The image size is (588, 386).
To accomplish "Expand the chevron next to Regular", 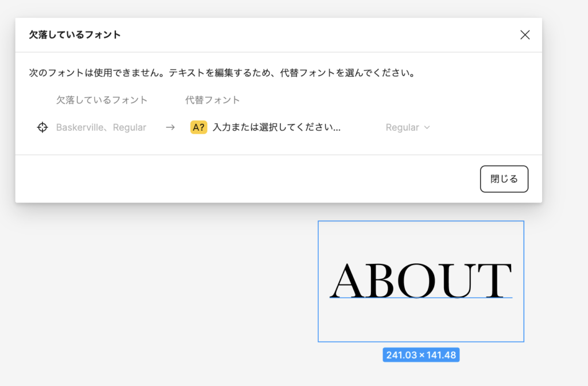I will click(x=427, y=127).
